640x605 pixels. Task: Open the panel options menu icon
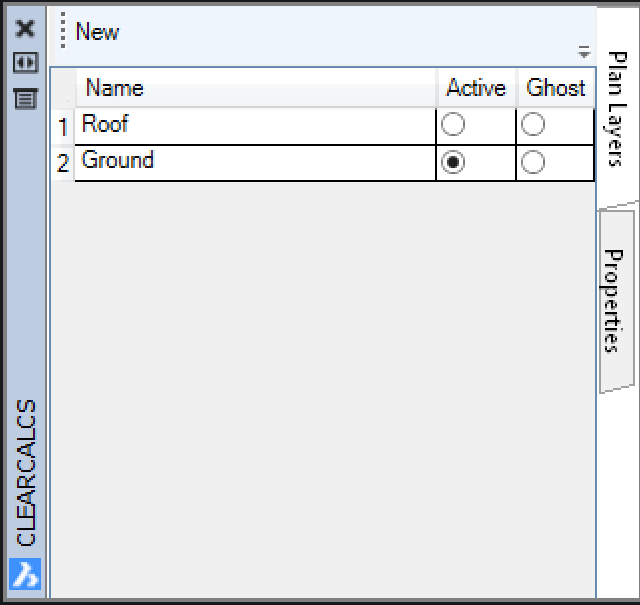pyautogui.click(x=26, y=98)
